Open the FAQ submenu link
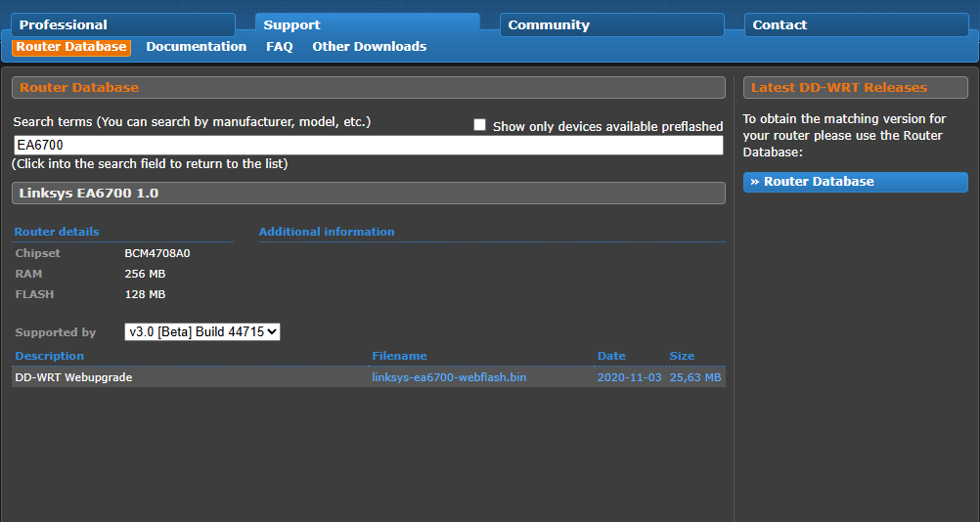This screenshot has height=522, width=980. click(x=279, y=47)
